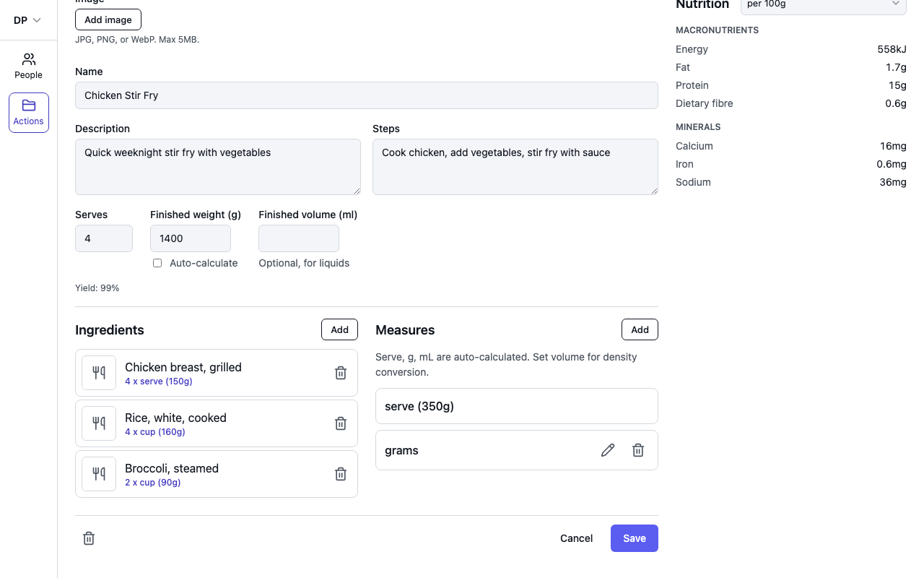Viewport: 924px width, 578px height.
Task: Click the Add image button
Action: point(108,20)
